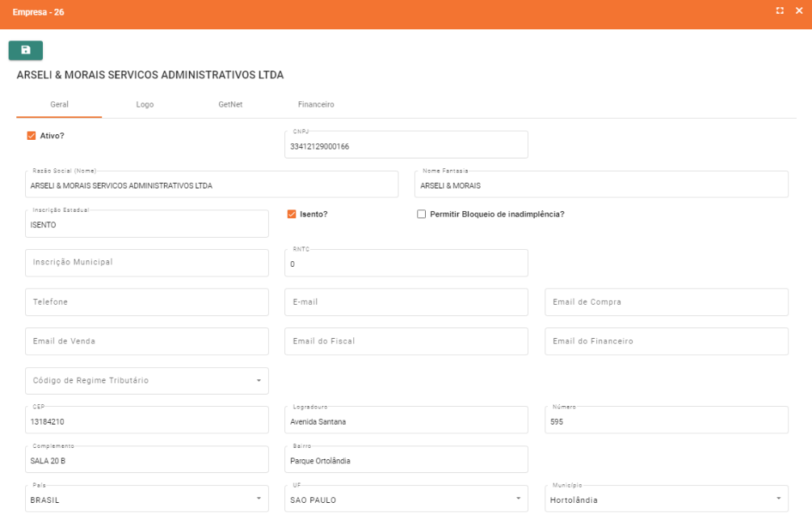This screenshot has height=528, width=812.
Task: Click the Inscrição Municipal field
Action: click(146, 263)
